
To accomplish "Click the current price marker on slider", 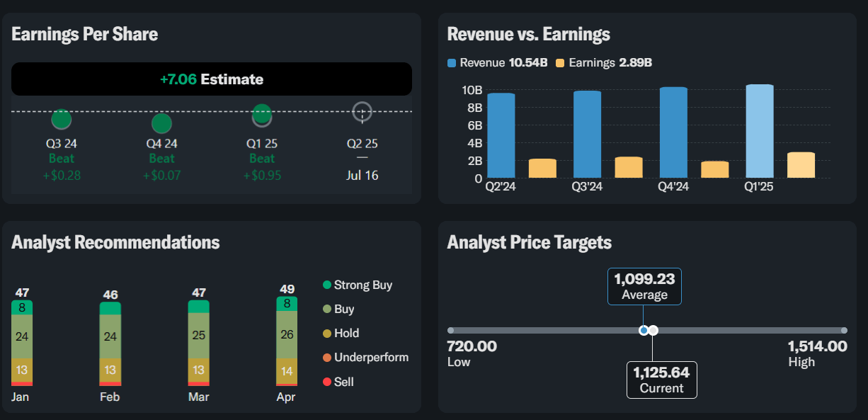I will click(653, 331).
